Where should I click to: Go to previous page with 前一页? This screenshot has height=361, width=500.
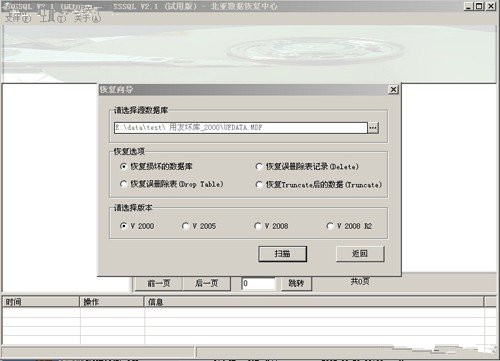(x=159, y=283)
